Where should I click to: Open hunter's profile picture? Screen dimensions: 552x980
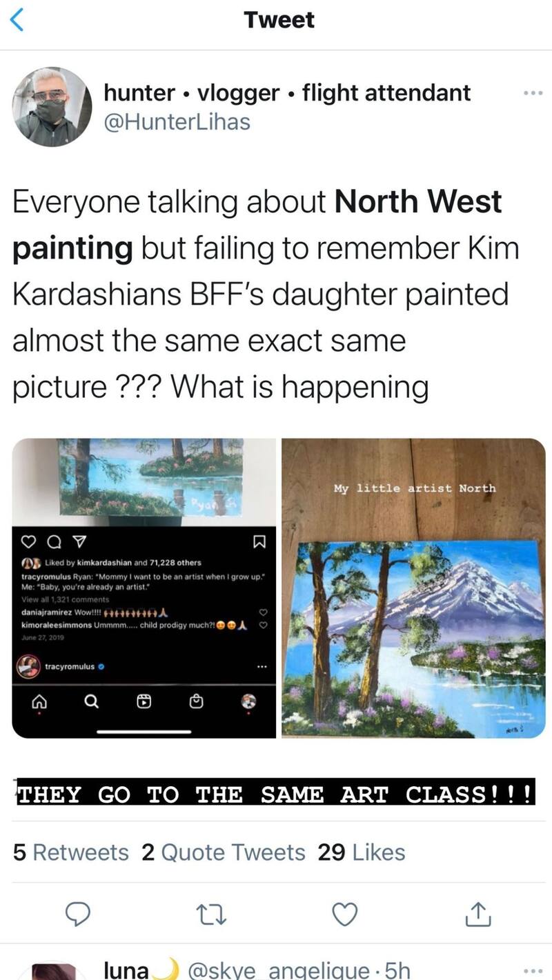point(52,107)
